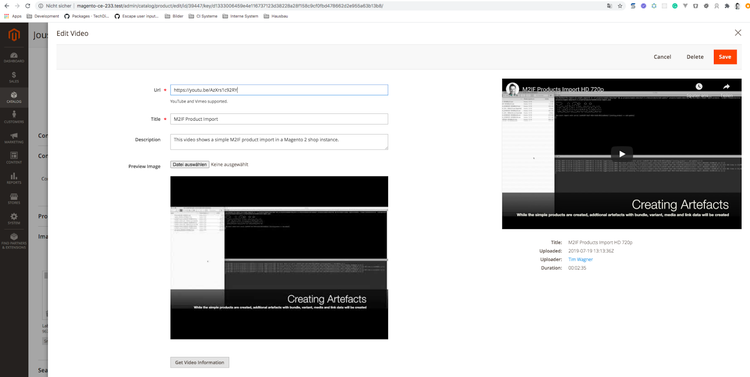Click the browser forward arrow

pyautogui.click(x=17, y=6)
